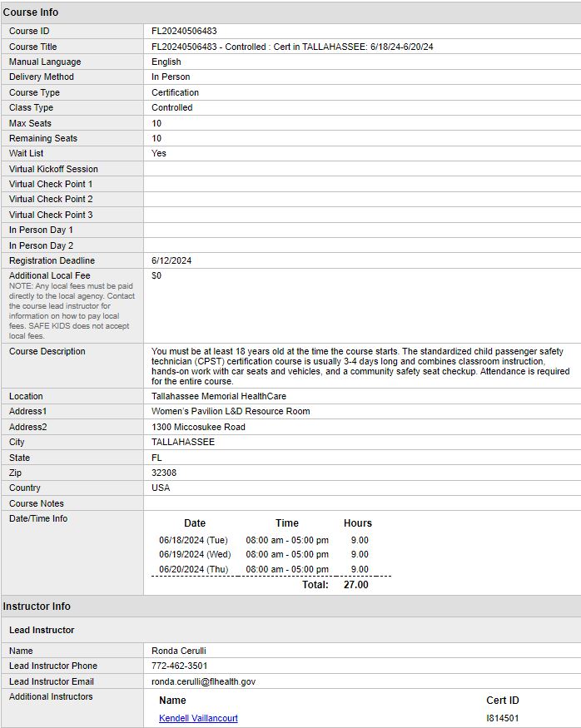
Task: Click the Virtual Check Point 1 label
Action: (x=51, y=184)
